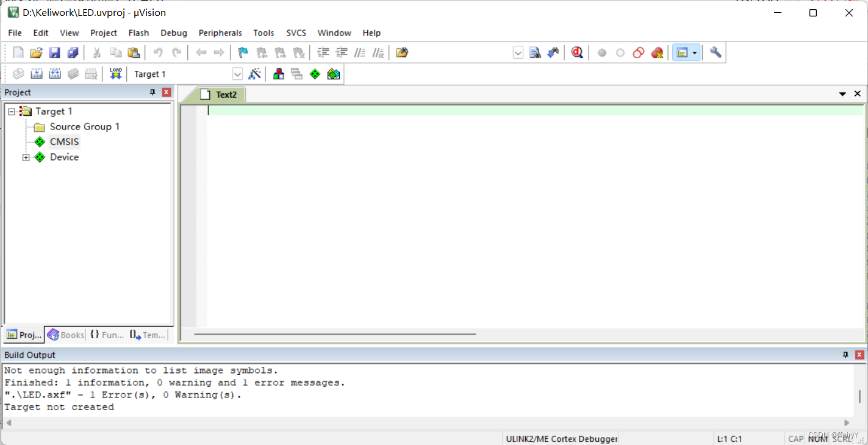868x445 pixels.
Task: Close the Build Output panel
Action: pos(859,355)
